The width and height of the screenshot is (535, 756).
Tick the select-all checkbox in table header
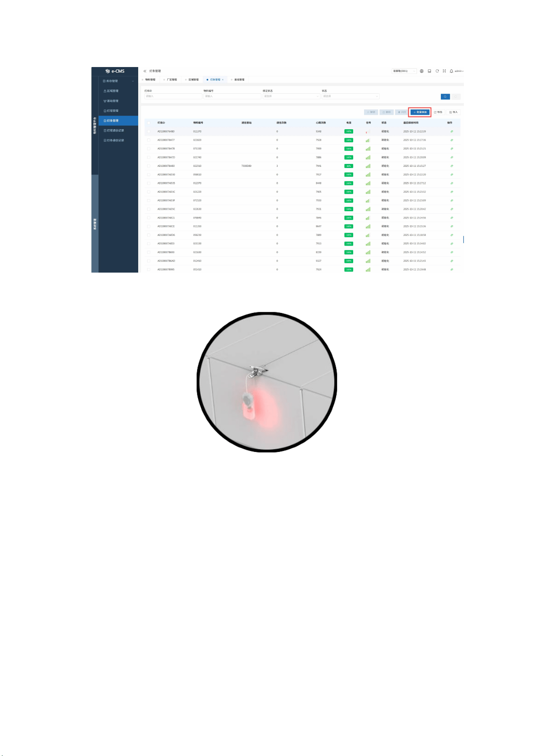tap(149, 123)
